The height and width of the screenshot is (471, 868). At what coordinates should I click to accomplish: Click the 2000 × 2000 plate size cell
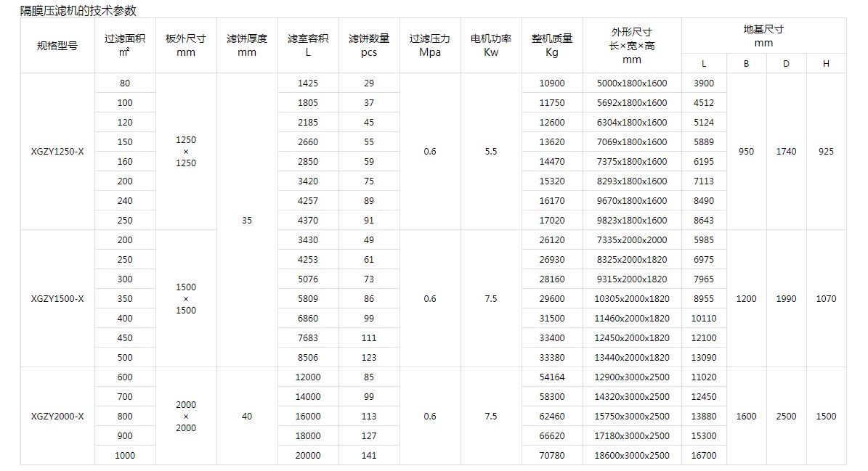pyautogui.click(x=186, y=417)
